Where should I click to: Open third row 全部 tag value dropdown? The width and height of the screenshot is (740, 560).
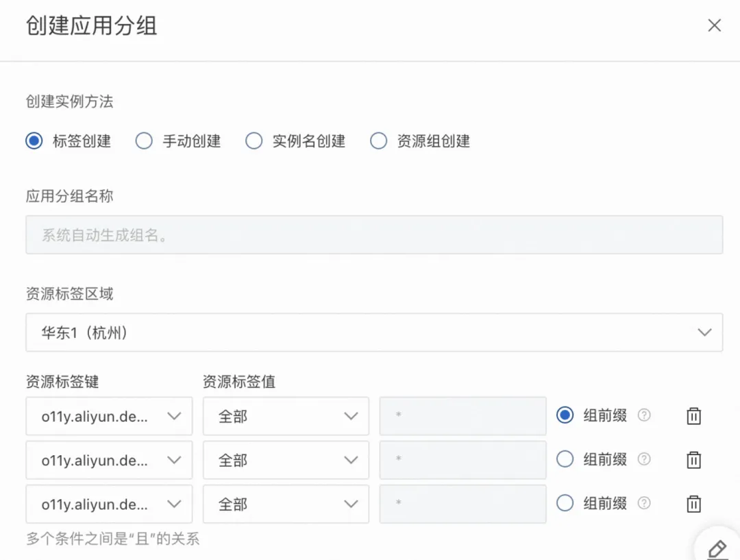click(x=286, y=504)
